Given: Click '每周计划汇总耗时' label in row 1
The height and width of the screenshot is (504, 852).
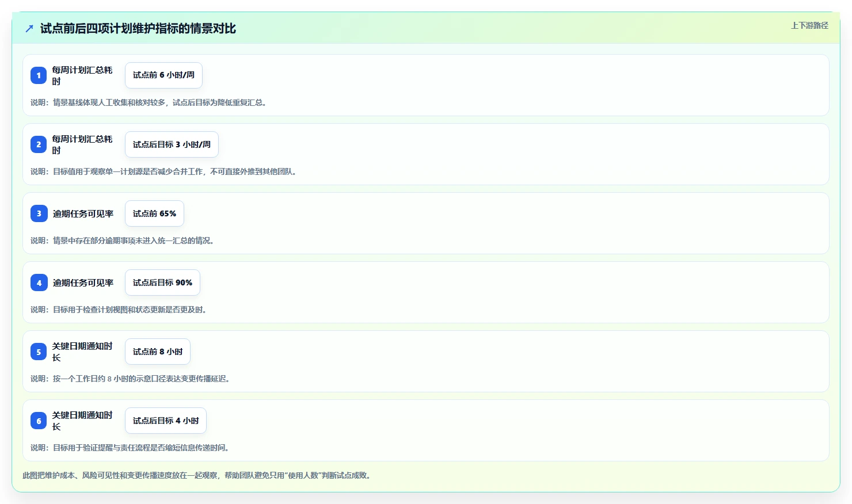Looking at the screenshot, I should [82, 75].
